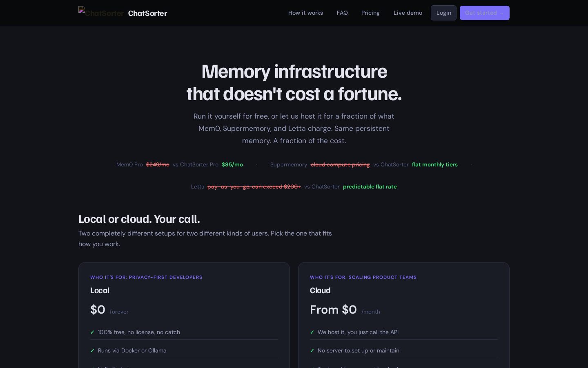The image size is (588, 368).
Task: Click the "Runs via Docker or Ollama" row
Action: [x=184, y=350]
